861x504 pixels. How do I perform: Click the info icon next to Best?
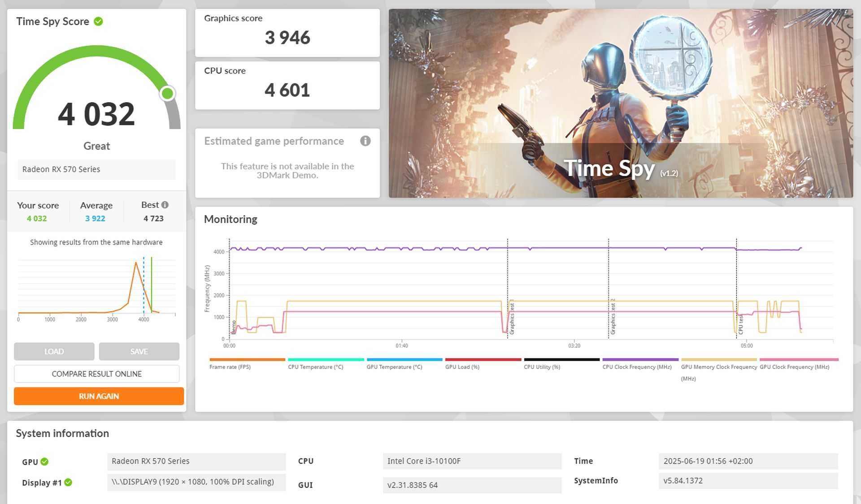(x=165, y=205)
